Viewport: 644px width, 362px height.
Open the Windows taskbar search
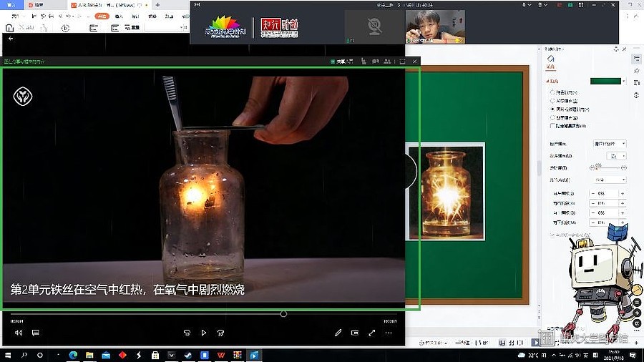24,355
